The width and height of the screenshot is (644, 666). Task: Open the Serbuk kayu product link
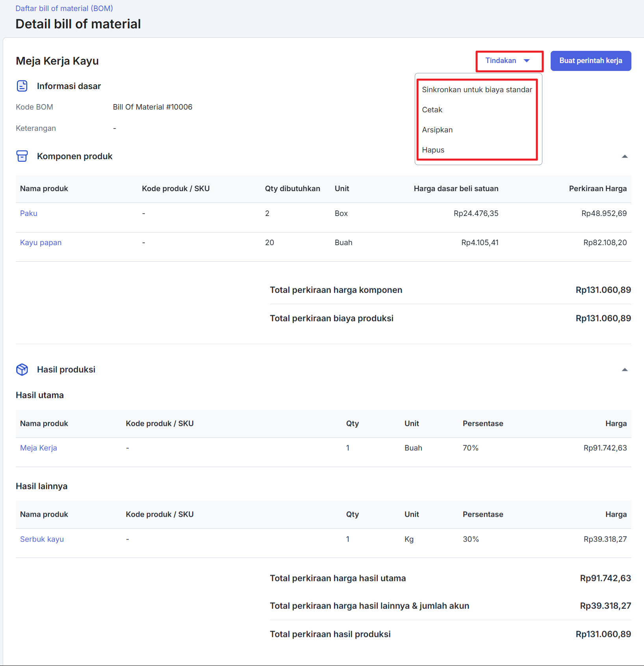coord(42,539)
